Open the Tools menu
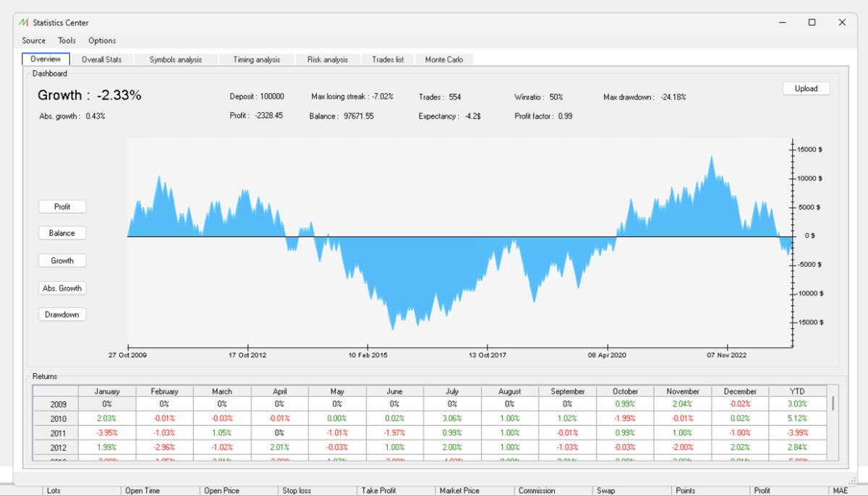This screenshot has width=868, height=496. point(67,40)
